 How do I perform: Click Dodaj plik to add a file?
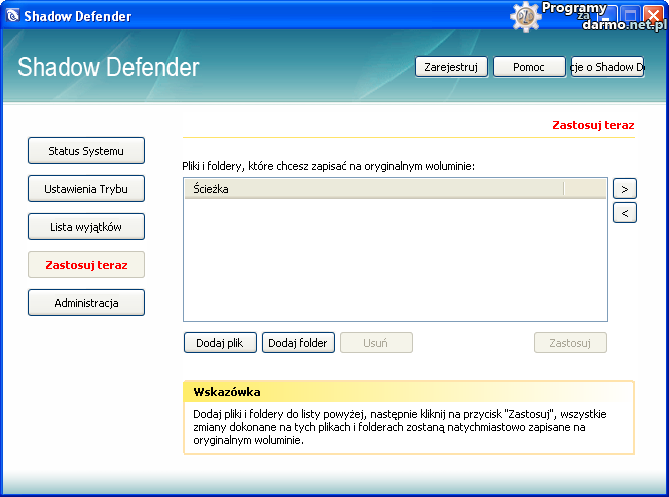pyautogui.click(x=220, y=343)
